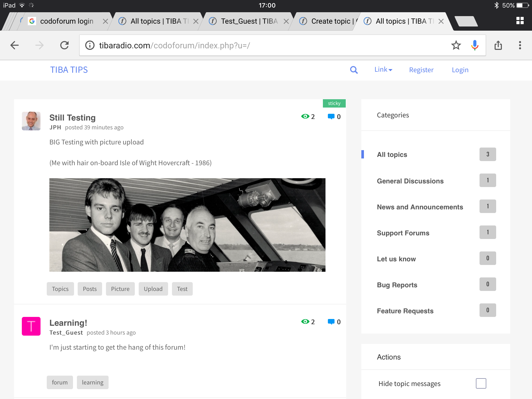The image size is (532, 399).
Task: Reload the page with the refresh icon
Action: point(64,45)
